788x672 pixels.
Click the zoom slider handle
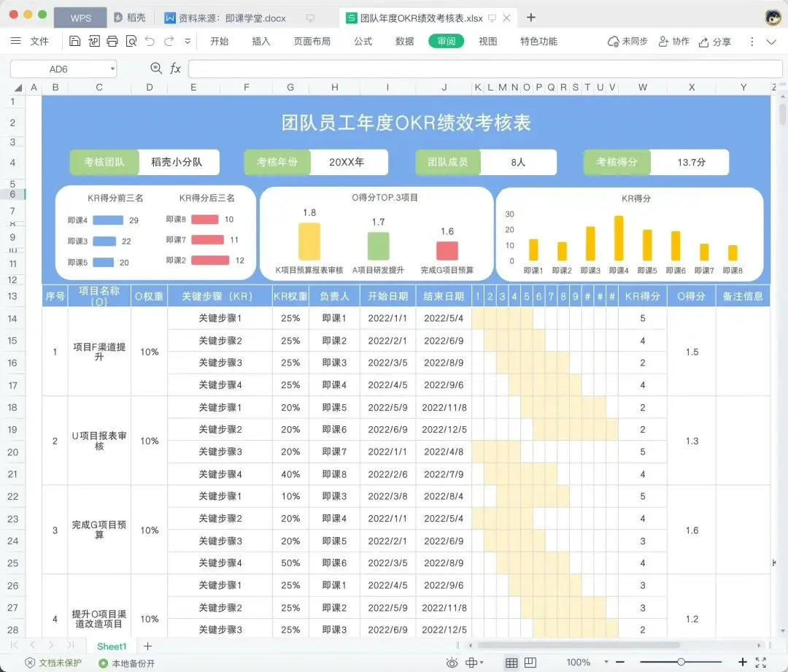click(x=681, y=663)
